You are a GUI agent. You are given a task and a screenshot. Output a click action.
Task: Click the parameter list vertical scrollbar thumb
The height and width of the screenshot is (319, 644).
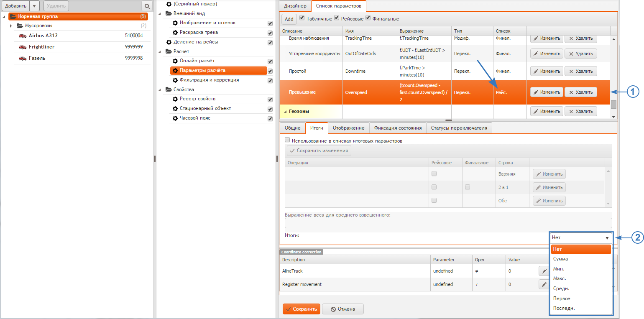(613, 104)
